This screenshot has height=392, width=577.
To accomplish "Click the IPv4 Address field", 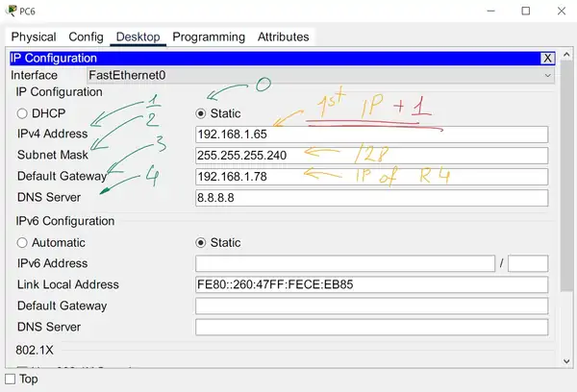I will 371,135.
